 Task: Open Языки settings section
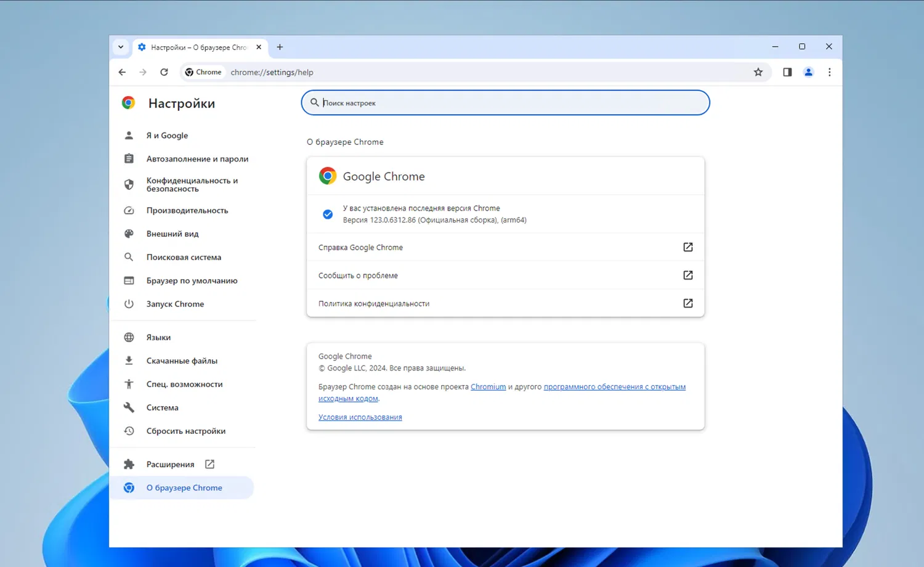(158, 337)
